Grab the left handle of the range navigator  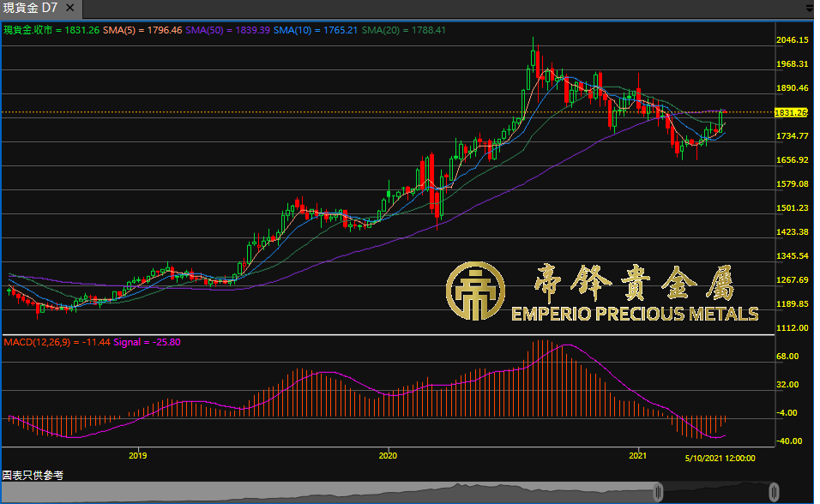click(659, 492)
